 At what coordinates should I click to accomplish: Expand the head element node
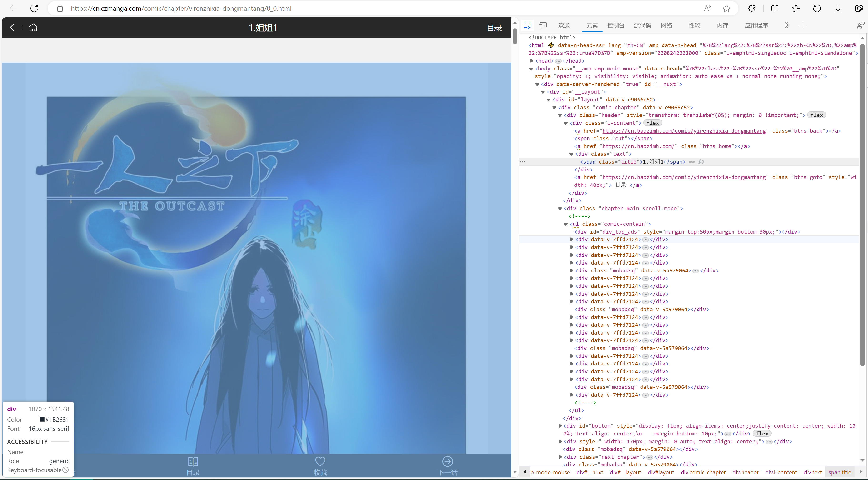532,61
